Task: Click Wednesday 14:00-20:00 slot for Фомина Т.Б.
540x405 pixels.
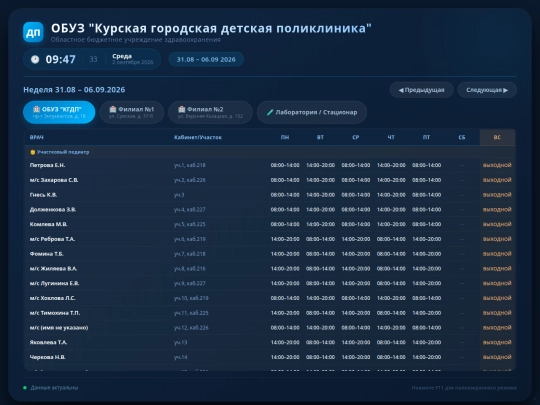Action: click(x=356, y=254)
